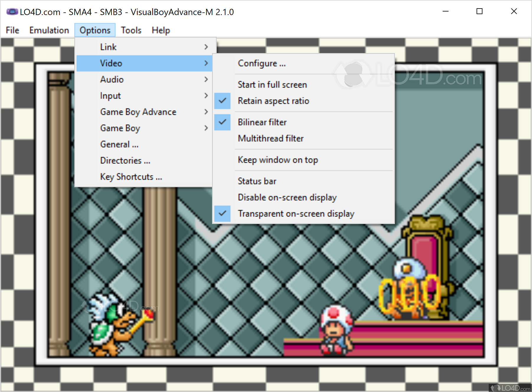Click the VisualBoyAdvance app icon in title bar
This screenshot has width=532, height=392.
(12, 12)
